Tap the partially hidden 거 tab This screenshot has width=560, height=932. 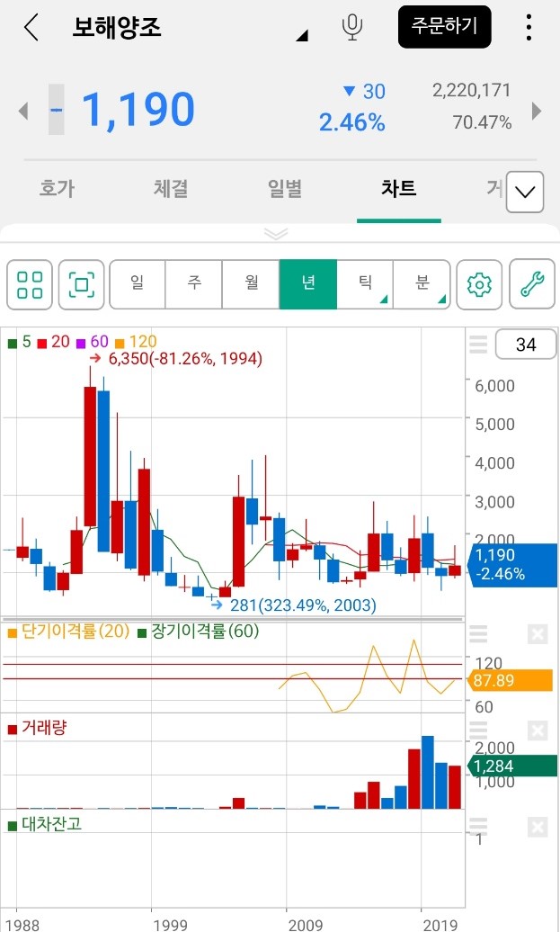click(495, 189)
